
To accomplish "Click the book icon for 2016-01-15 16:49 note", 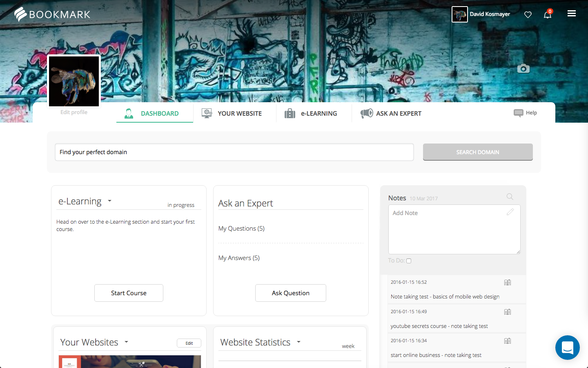I will click(x=508, y=312).
